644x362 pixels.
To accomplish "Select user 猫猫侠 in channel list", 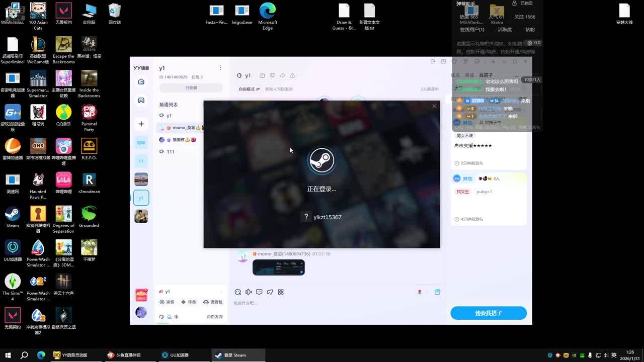I will pos(178,140).
